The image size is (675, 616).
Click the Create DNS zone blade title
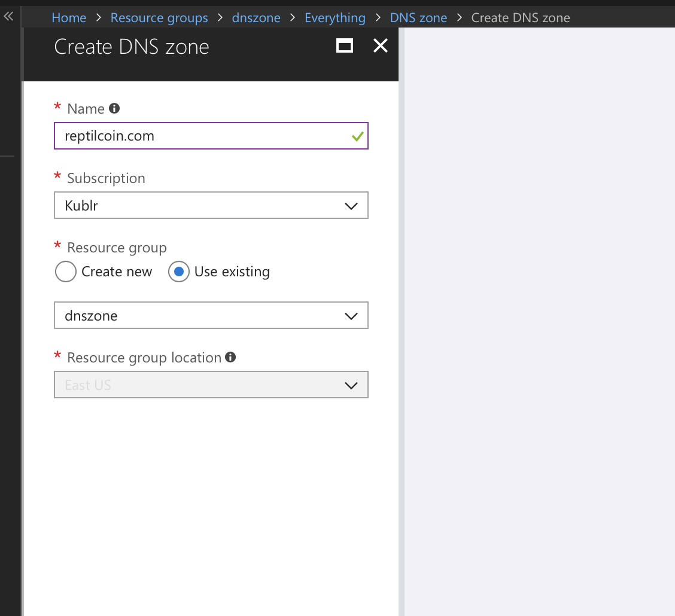(132, 47)
